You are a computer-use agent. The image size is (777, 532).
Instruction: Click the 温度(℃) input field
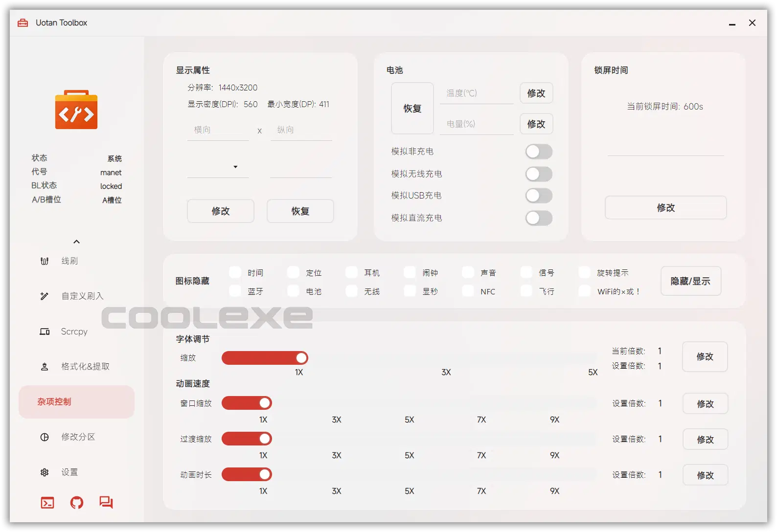[x=477, y=93]
